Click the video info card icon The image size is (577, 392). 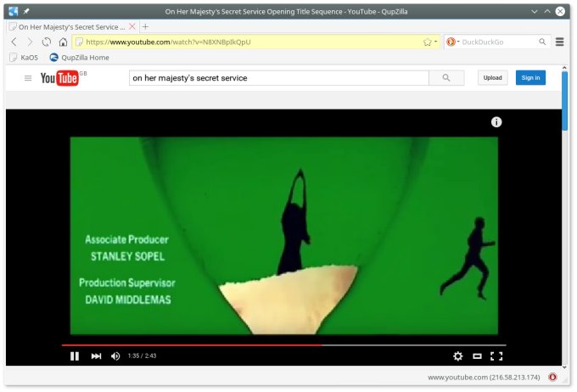[x=496, y=122]
